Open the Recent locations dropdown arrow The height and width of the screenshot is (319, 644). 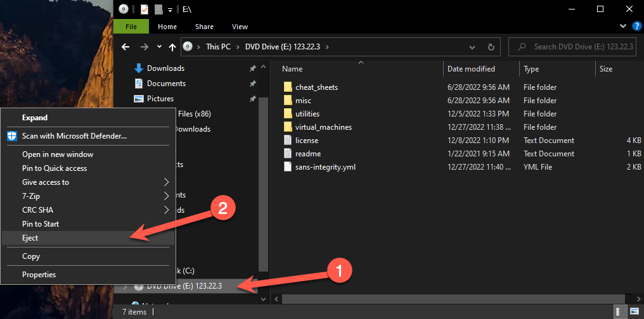point(158,47)
